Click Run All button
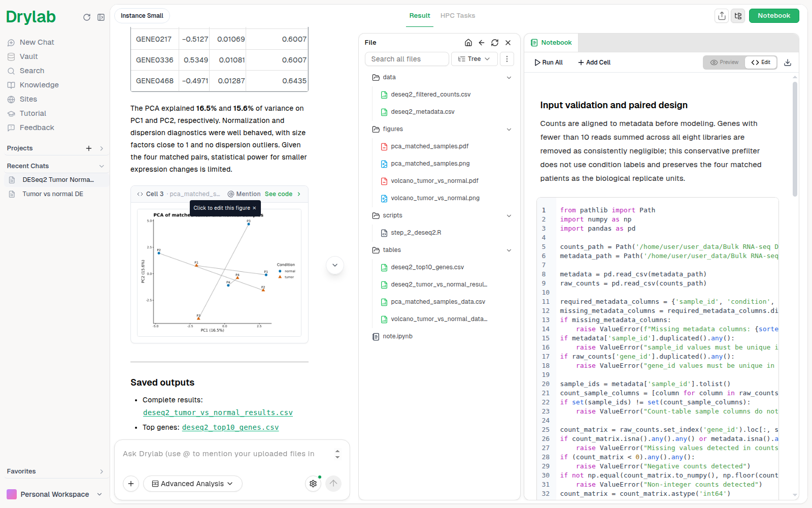Viewport: 812px width, 508px height. pos(549,62)
